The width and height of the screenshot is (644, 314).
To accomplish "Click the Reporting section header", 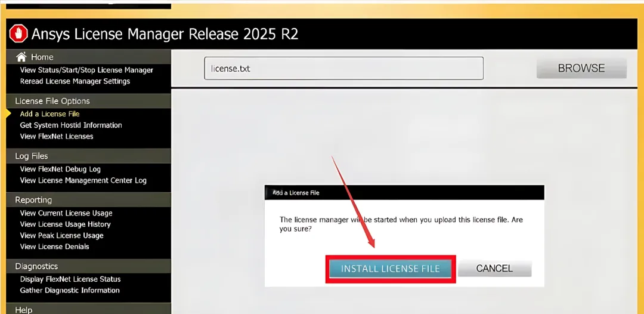I will pos(88,200).
